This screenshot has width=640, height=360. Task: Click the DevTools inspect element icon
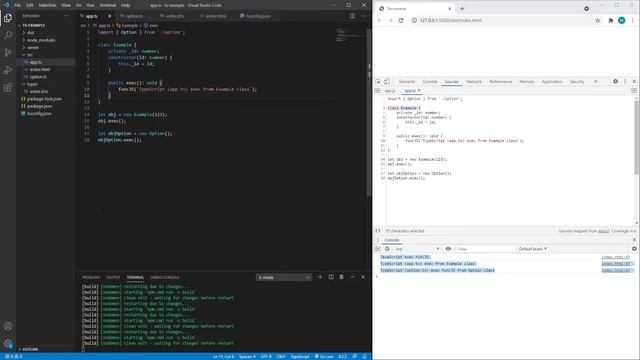click(378, 82)
